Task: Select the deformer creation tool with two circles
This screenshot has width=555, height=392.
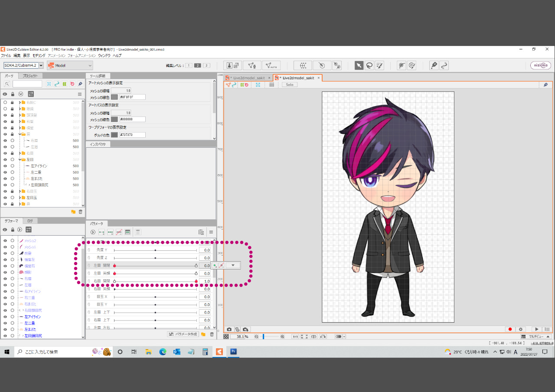Action: coord(337,65)
